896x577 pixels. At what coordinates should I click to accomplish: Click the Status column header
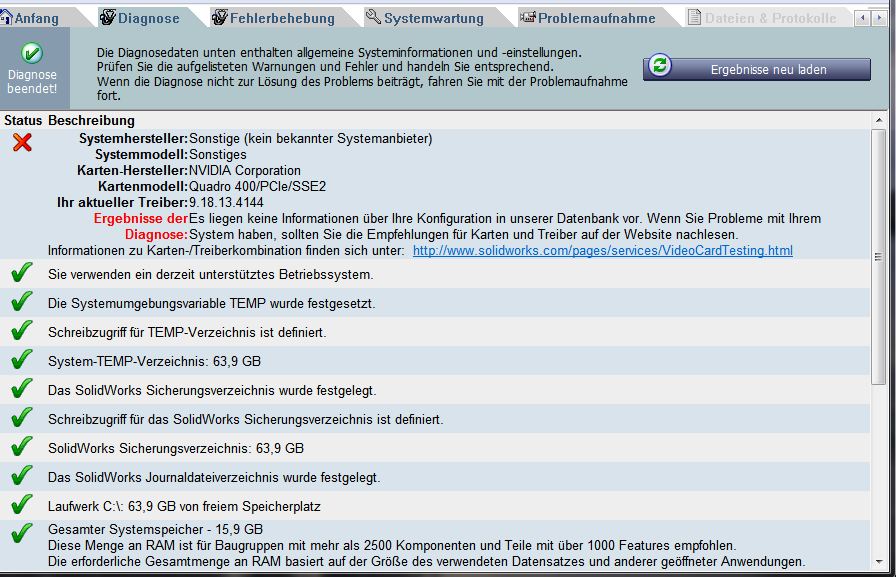pyautogui.click(x=23, y=121)
